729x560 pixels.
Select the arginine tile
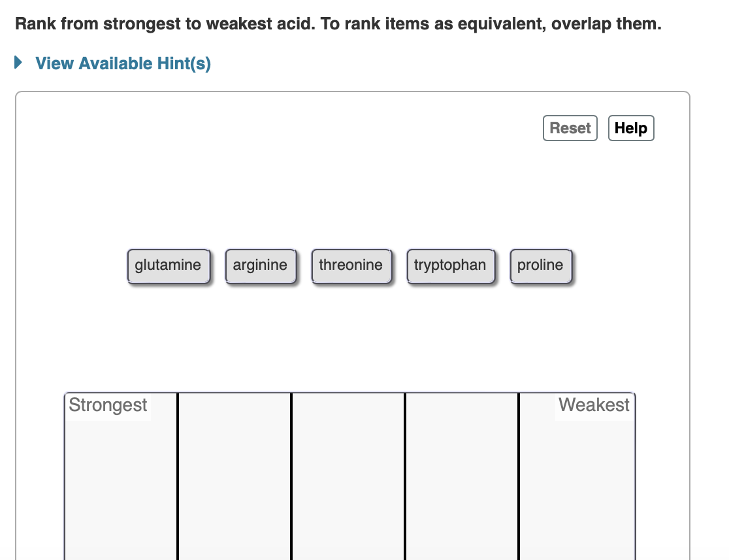[260, 265]
